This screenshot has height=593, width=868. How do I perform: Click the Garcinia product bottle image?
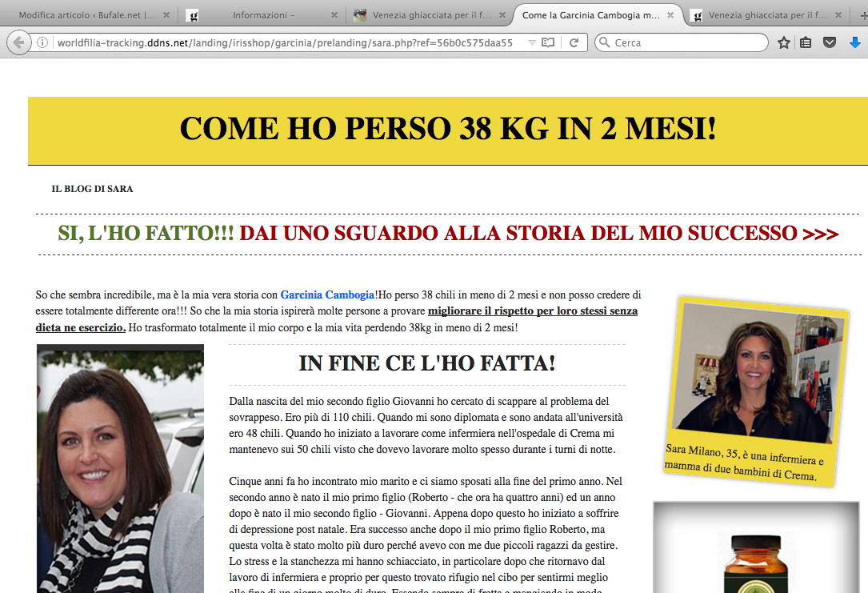[x=756, y=560]
